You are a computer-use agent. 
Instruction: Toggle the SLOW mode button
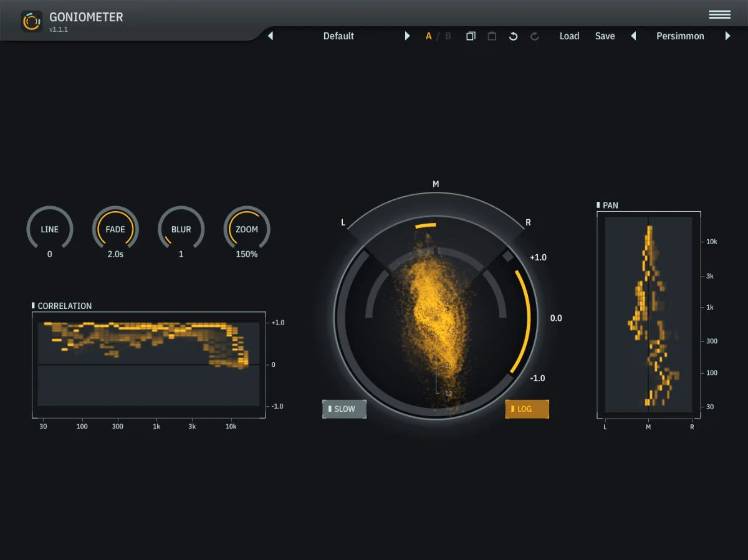[344, 409]
